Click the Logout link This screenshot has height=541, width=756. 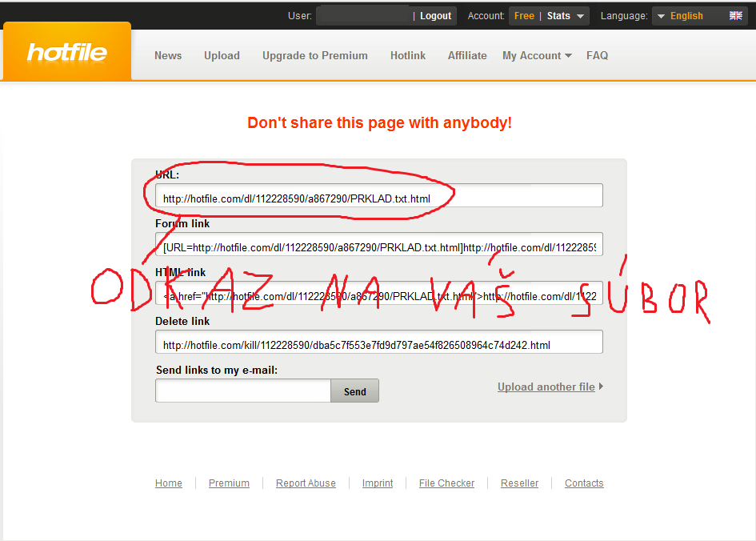pyautogui.click(x=435, y=16)
